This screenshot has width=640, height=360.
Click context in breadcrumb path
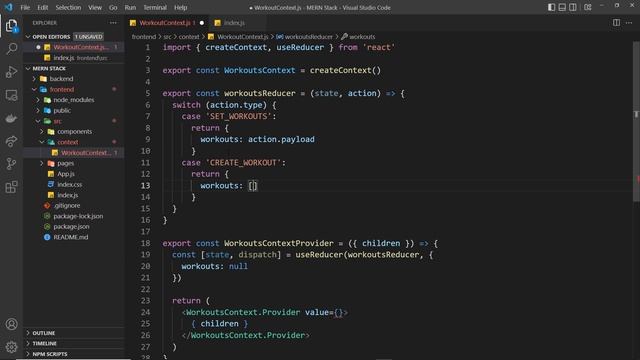[x=189, y=37]
